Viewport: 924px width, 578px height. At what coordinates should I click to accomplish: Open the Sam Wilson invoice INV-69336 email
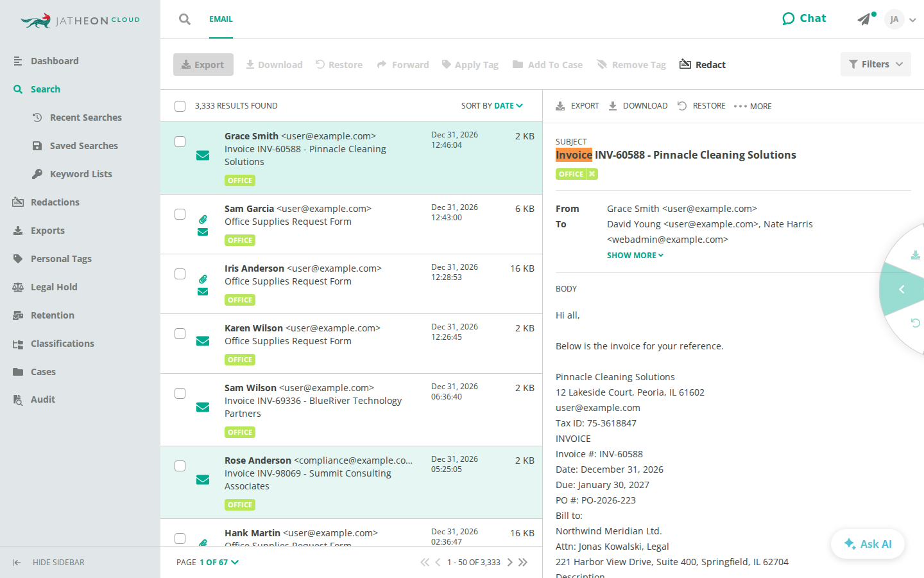351,410
